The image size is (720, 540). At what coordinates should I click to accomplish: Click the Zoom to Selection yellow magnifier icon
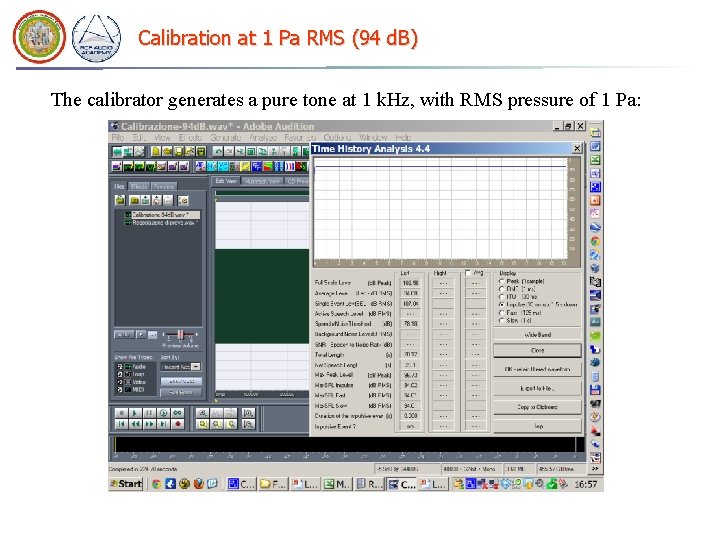[202, 424]
